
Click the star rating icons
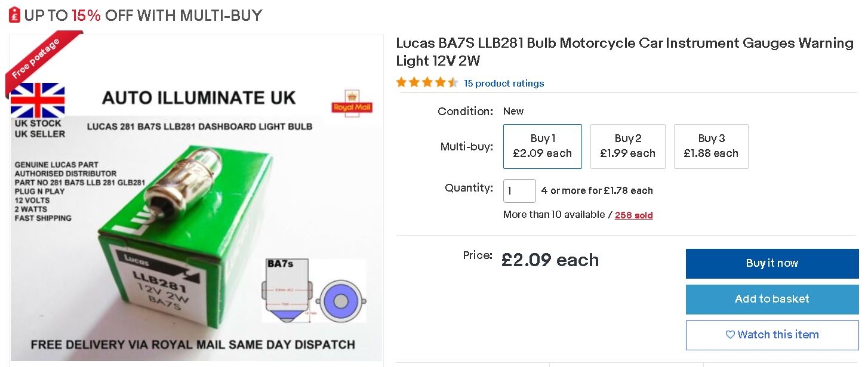pyautogui.click(x=427, y=83)
